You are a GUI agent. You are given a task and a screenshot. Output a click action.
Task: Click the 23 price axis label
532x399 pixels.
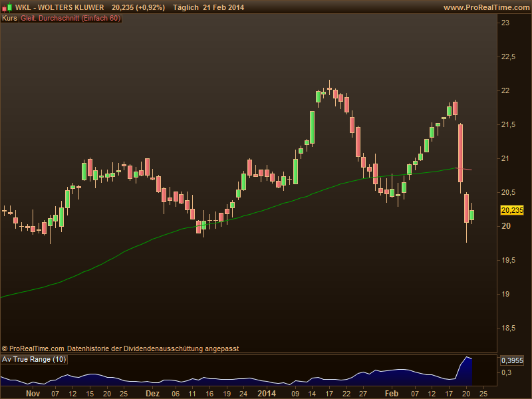[x=505, y=23]
